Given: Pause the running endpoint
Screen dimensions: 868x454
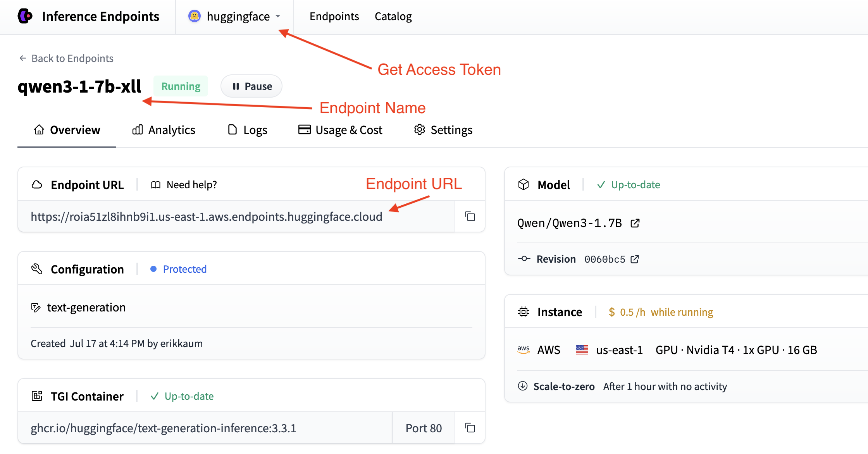Looking at the screenshot, I should [251, 86].
